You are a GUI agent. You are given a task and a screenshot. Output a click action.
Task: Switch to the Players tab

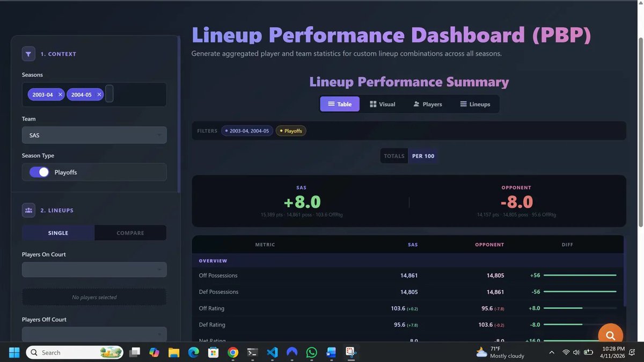(428, 104)
